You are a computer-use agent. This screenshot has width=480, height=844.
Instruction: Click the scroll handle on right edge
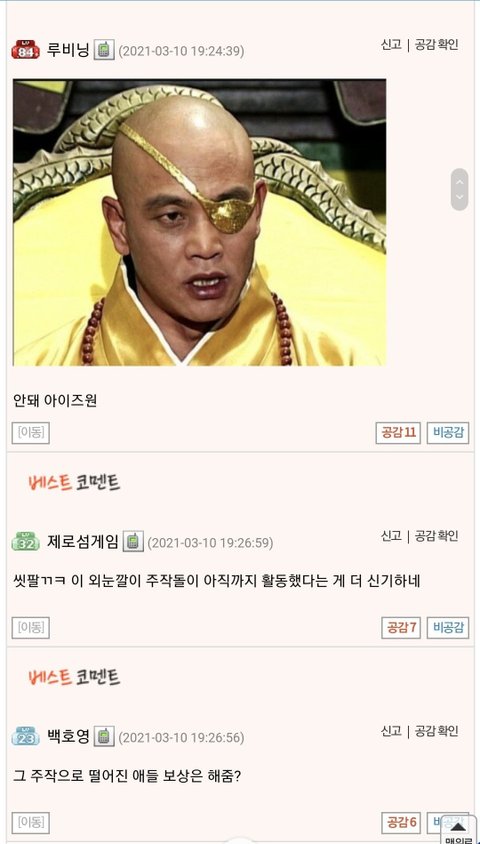459,189
